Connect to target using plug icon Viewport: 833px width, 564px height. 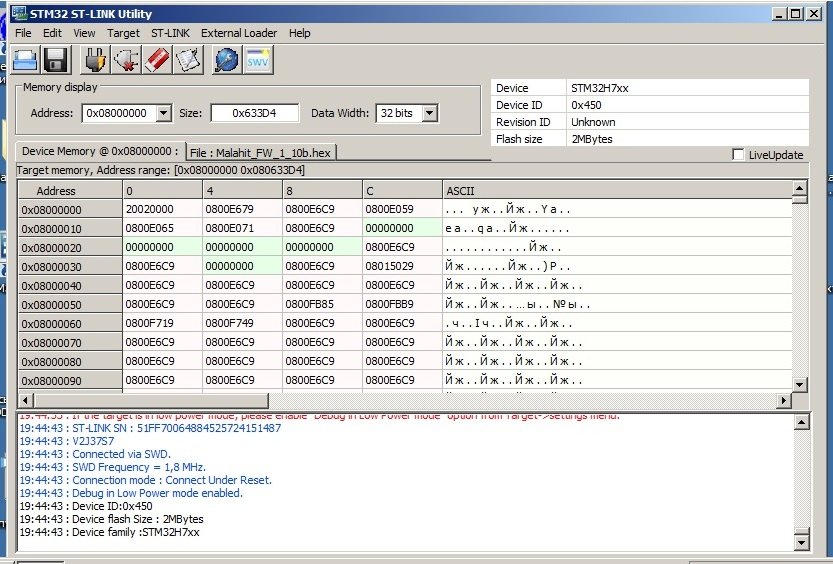95,59
